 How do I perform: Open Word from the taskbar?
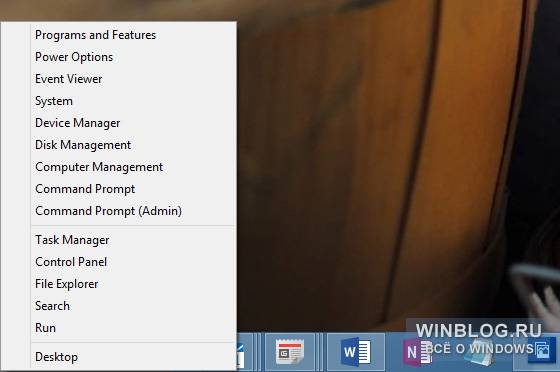(356, 352)
